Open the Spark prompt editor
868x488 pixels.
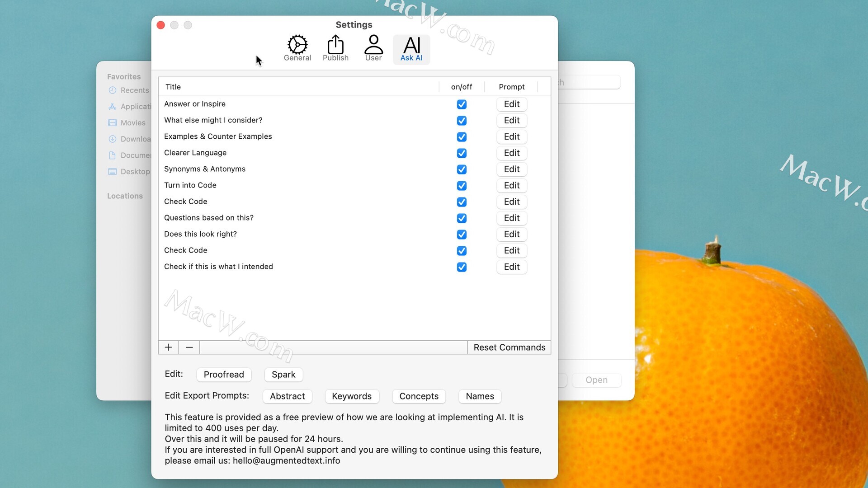coord(283,375)
